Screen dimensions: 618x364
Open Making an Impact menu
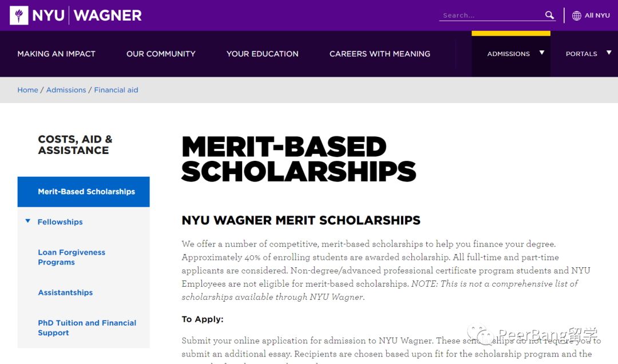(x=56, y=54)
